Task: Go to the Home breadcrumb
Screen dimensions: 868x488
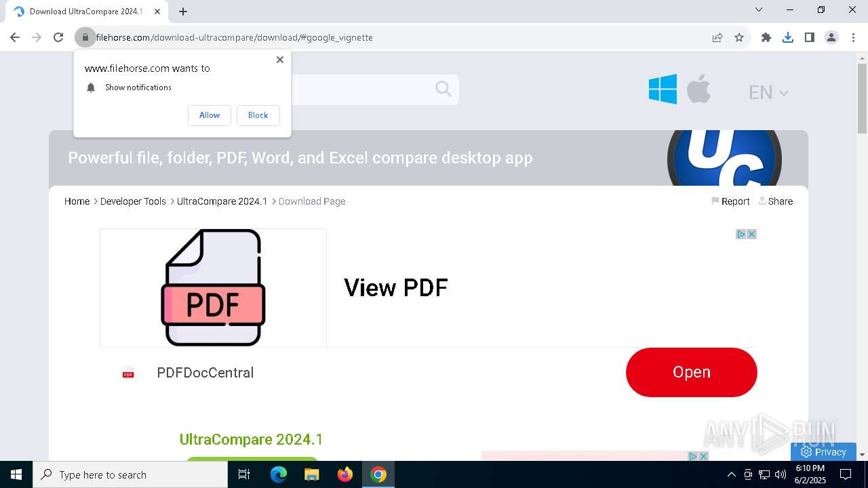Action: pyautogui.click(x=77, y=201)
